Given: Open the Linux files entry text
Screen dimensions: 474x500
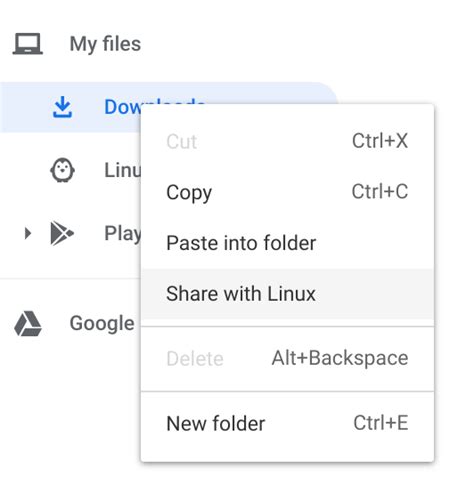Looking at the screenshot, I should [123, 170].
